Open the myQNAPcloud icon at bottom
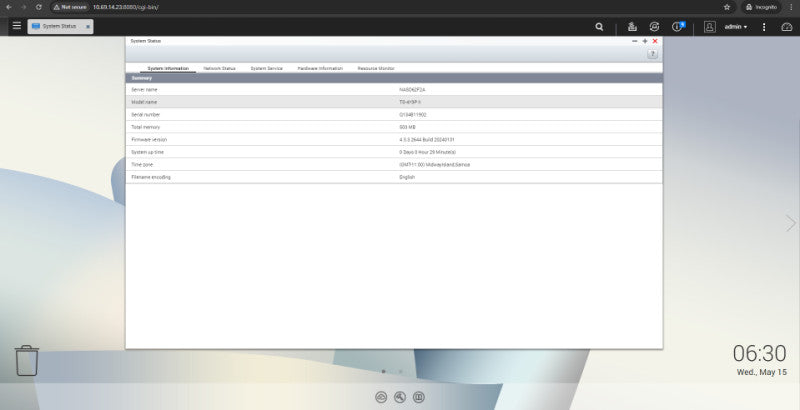 point(381,397)
